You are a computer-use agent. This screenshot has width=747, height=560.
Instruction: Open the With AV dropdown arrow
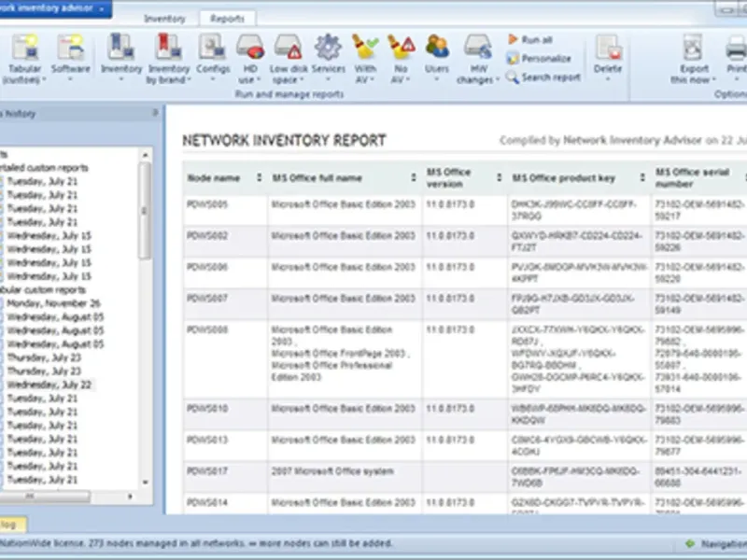pos(373,80)
